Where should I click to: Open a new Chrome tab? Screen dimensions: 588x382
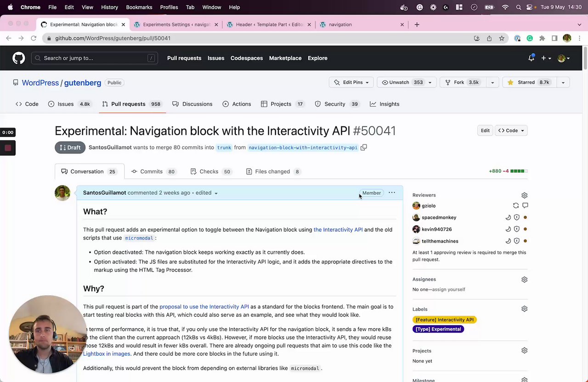click(x=417, y=24)
